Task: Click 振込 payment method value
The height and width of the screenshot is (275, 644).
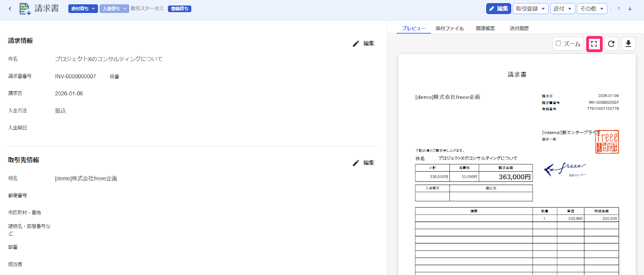Action: coord(60,110)
